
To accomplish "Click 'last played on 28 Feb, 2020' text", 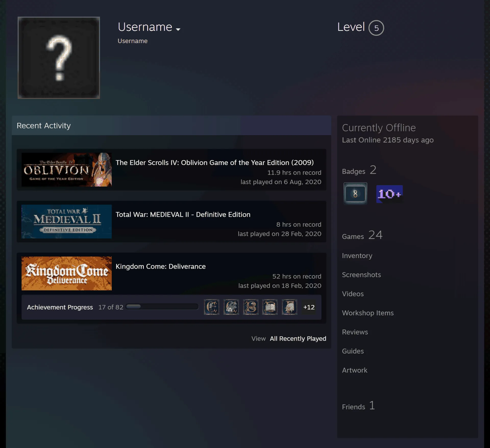I will pos(279,234).
